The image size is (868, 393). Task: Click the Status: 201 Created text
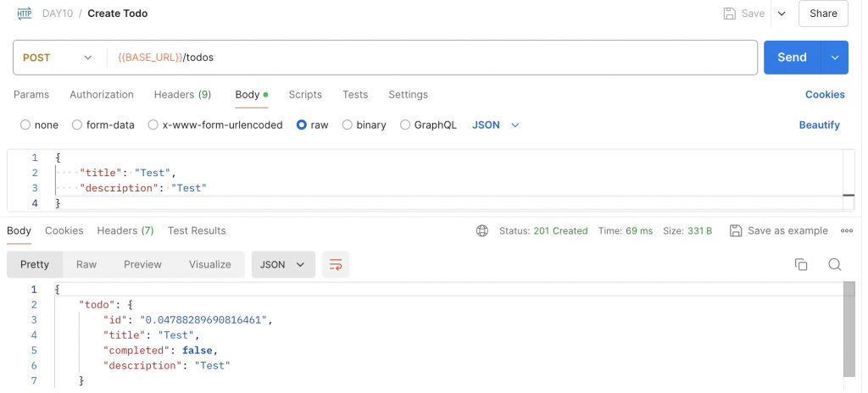(543, 231)
